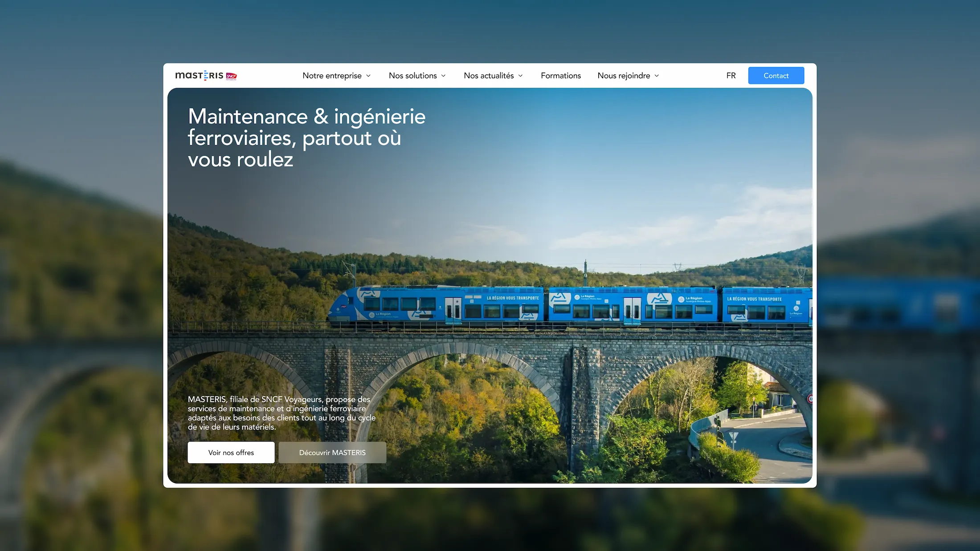Go to the Formations page

(x=561, y=76)
